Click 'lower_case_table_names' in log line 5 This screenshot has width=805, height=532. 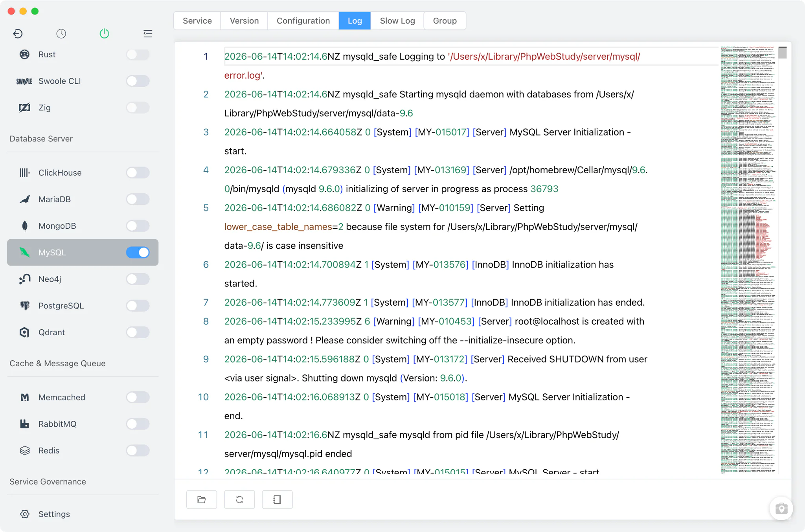pyautogui.click(x=278, y=227)
